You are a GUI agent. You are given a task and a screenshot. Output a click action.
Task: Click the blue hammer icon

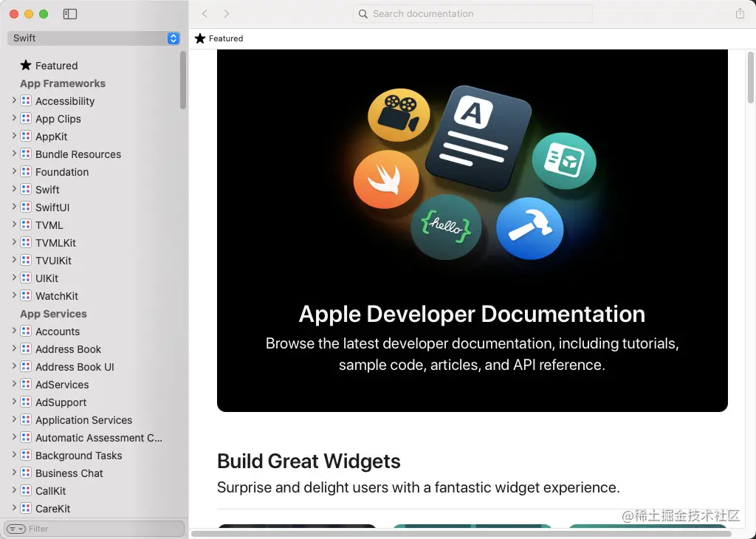530,228
